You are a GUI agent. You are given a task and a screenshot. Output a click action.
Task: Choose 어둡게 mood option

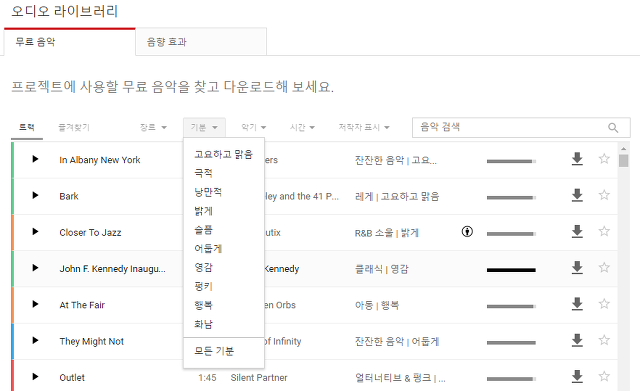224,249
